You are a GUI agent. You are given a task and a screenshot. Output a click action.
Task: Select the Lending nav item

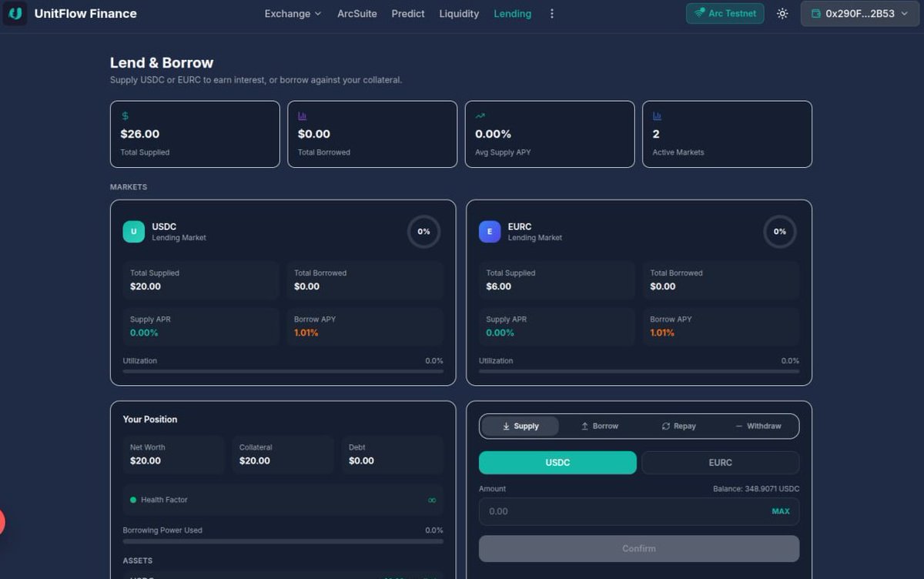[x=513, y=14]
